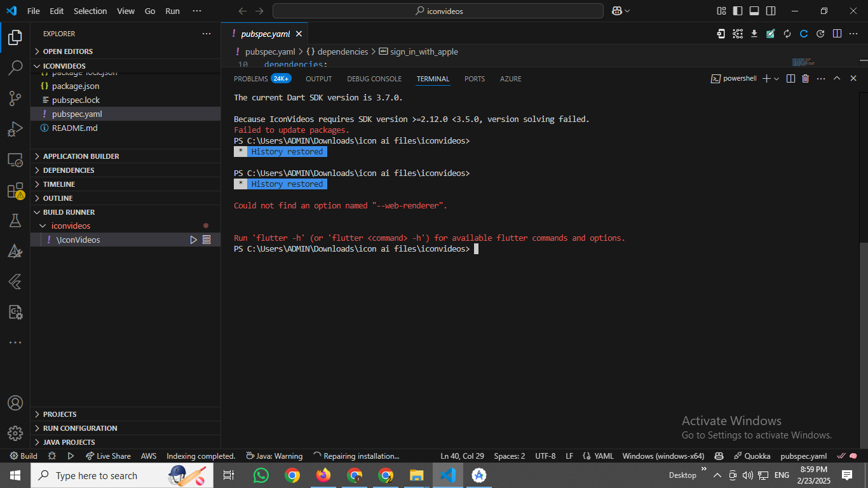
Task: Collapse the Build Runner section
Action: (126, 212)
